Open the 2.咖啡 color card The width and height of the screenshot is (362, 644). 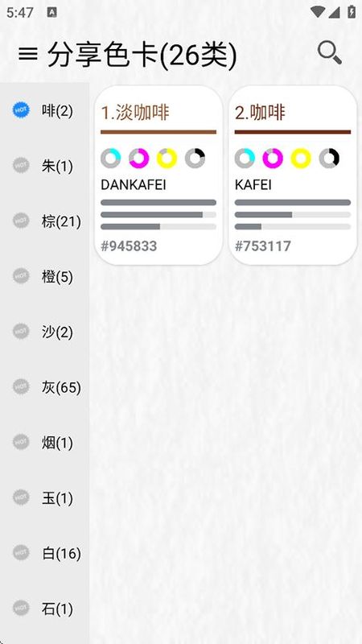293,175
